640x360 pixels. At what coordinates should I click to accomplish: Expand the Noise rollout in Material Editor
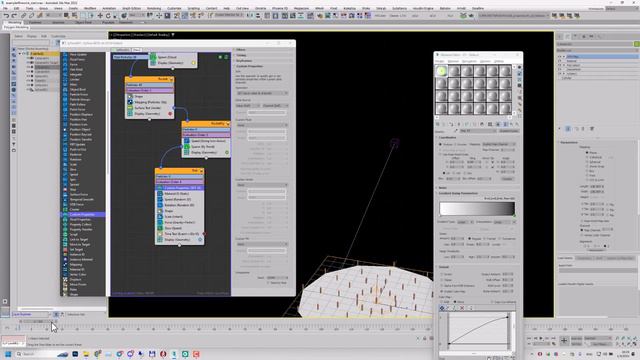click(442, 188)
